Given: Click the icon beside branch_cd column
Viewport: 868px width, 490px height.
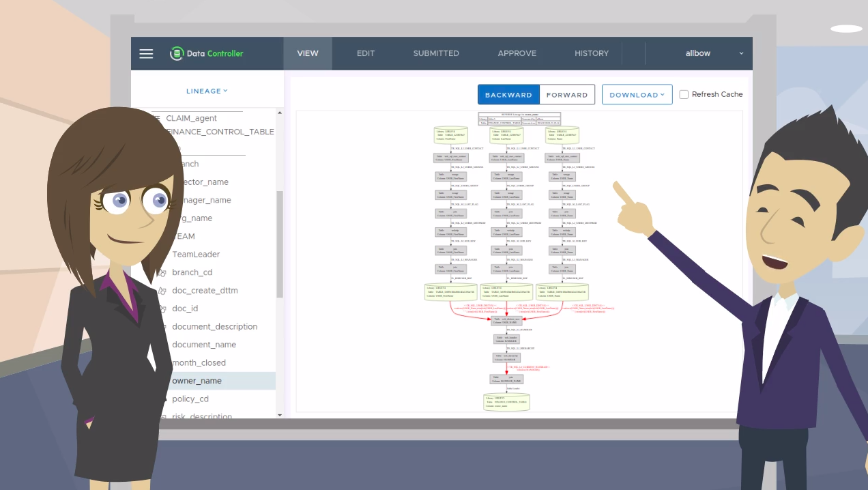Looking at the screenshot, I should click(x=162, y=272).
